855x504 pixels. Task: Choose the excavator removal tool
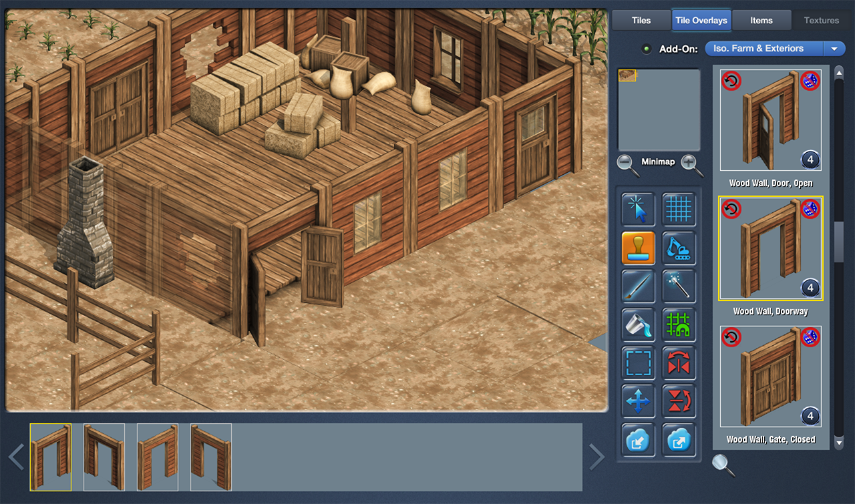pos(679,248)
